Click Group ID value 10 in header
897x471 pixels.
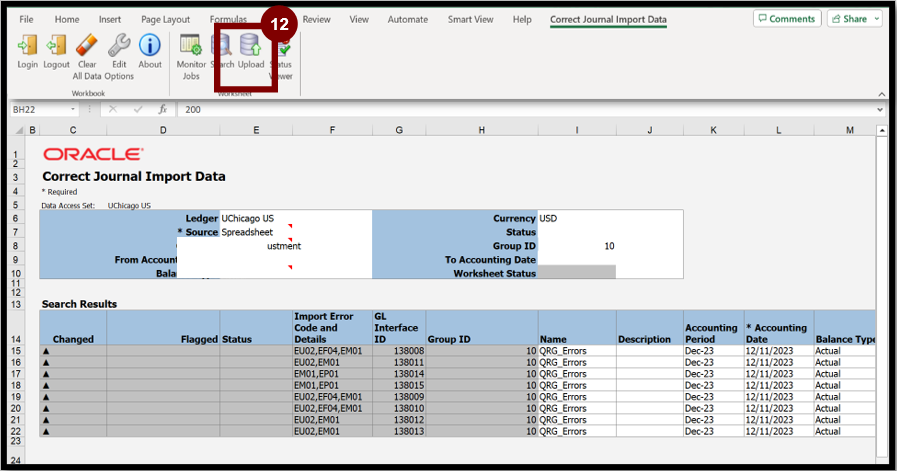(x=609, y=246)
